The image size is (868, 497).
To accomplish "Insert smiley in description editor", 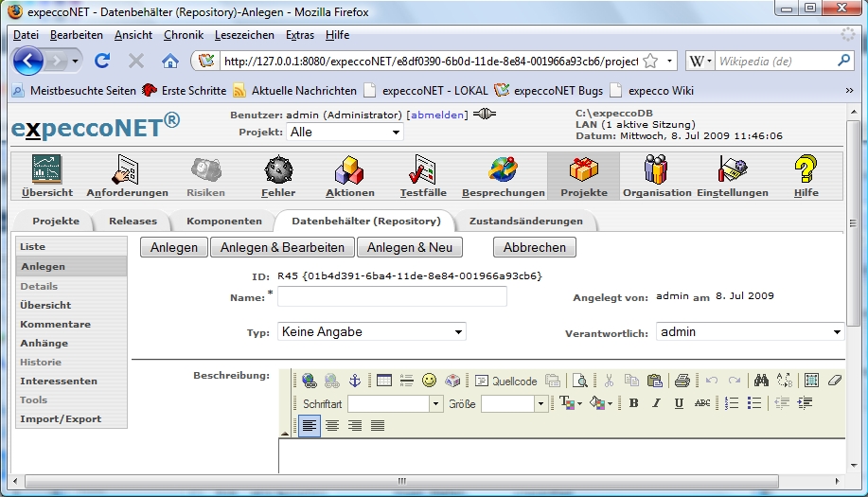I will 430,381.
